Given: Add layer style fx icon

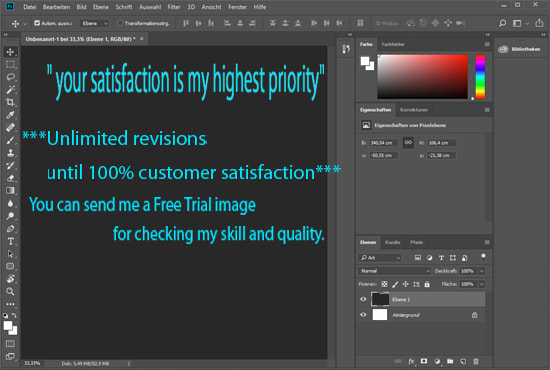Looking at the screenshot, I should click(411, 361).
